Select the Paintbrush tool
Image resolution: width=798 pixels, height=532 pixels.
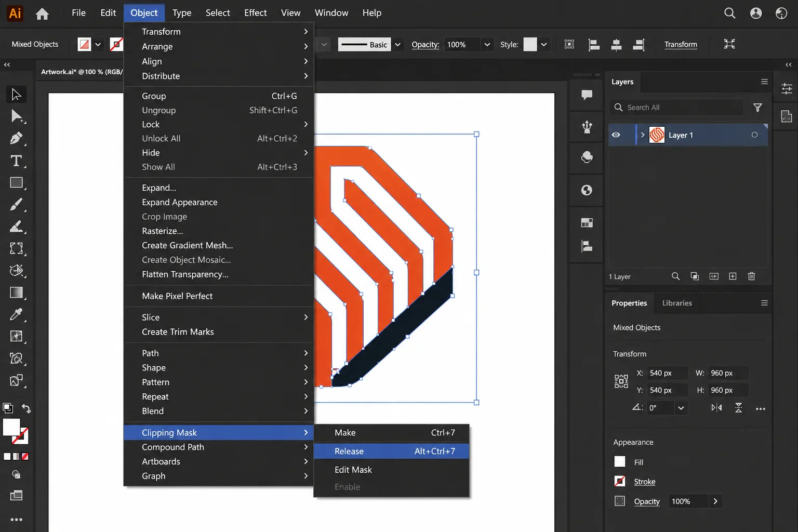click(16, 204)
